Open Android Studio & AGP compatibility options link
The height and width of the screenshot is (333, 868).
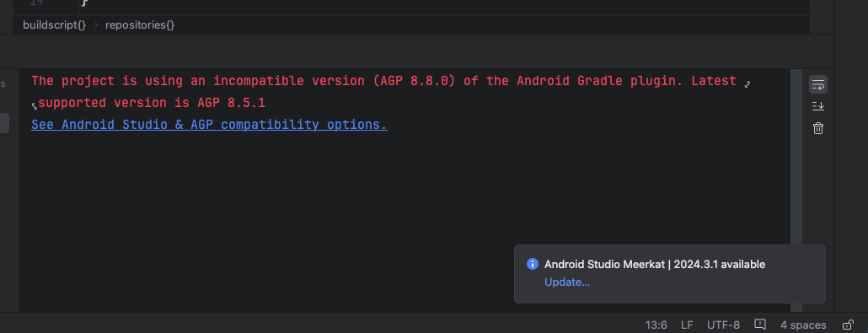pyautogui.click(x=209, y=125)
